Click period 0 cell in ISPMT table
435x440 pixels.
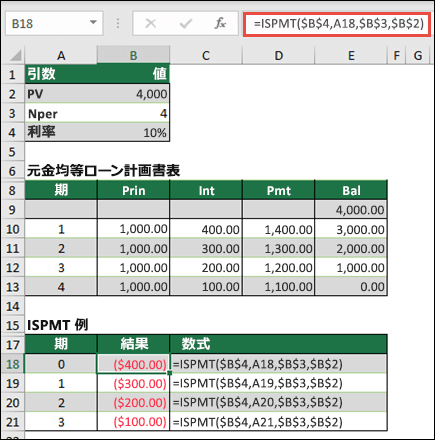coord(61,364)
